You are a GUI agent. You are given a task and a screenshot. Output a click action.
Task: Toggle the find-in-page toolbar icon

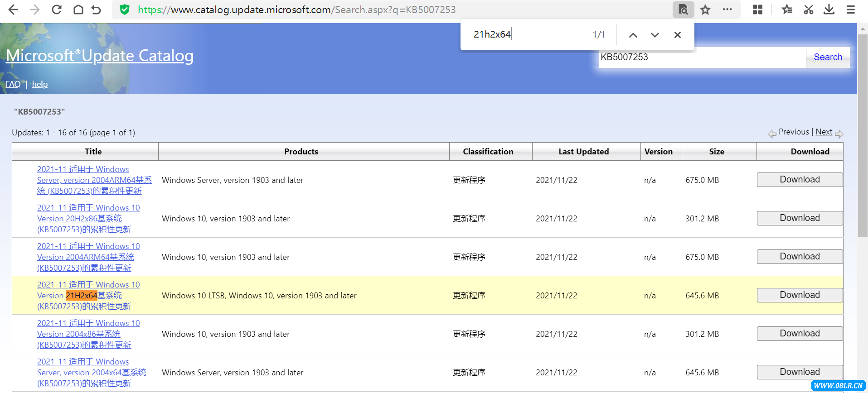tap(683, 10)
